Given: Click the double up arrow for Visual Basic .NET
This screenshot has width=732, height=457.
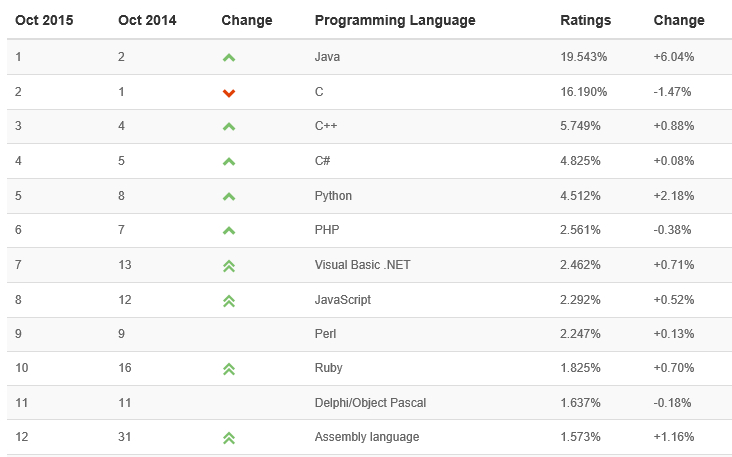Looking at the screenshot, I should click(x=229, y=266).
